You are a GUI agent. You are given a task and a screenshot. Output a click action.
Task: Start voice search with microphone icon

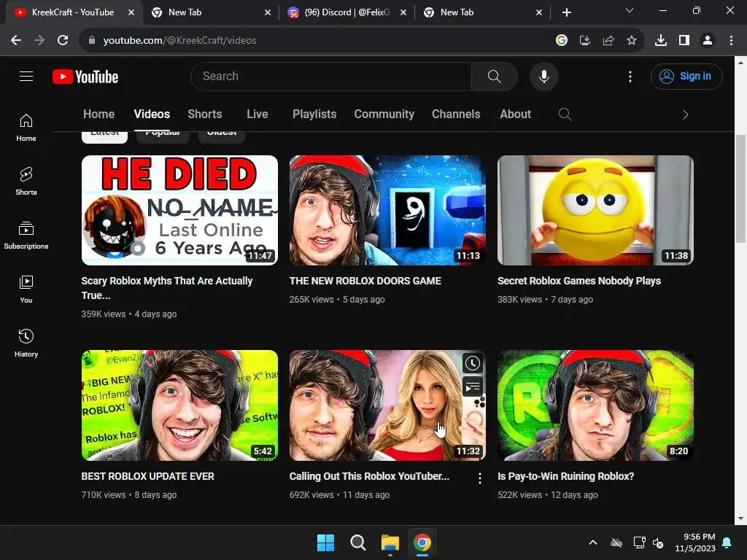543,76
